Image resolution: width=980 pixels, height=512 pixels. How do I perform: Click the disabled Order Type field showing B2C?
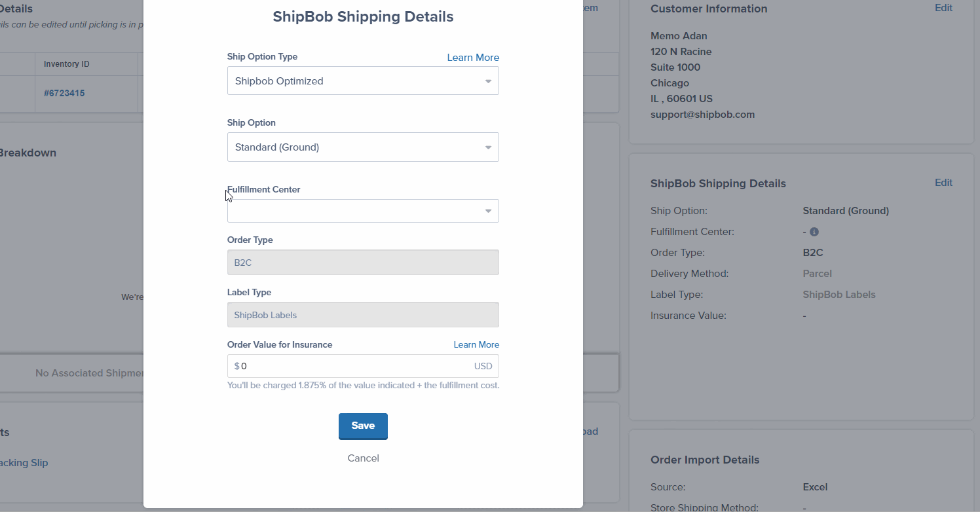tap(363, 262)
